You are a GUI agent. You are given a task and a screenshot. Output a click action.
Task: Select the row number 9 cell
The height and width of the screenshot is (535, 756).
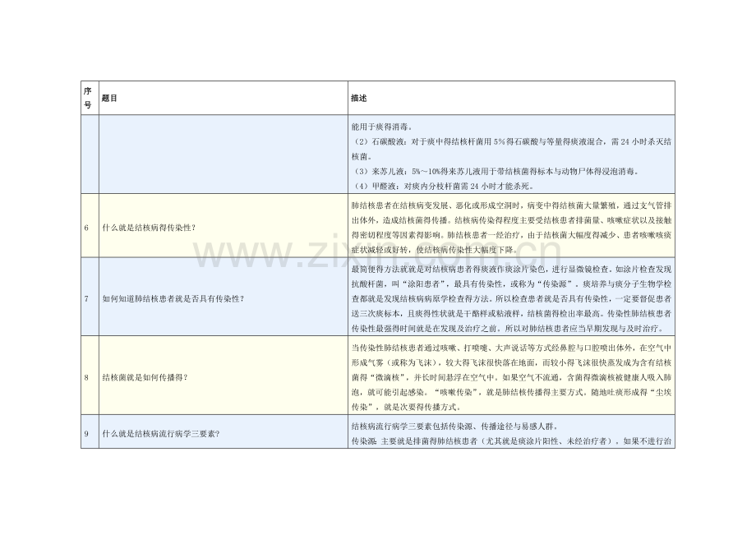pyautogui.click(x=88, y=433)
